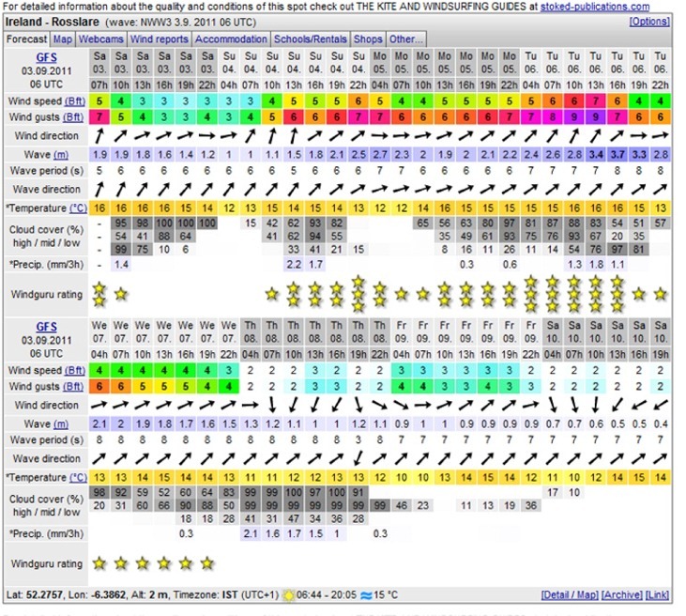Select the Wind reports tab

click(160, 39)
